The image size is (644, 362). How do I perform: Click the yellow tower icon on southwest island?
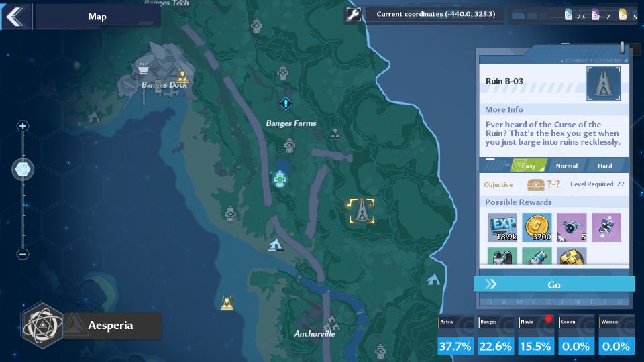(x=227, y=302)
